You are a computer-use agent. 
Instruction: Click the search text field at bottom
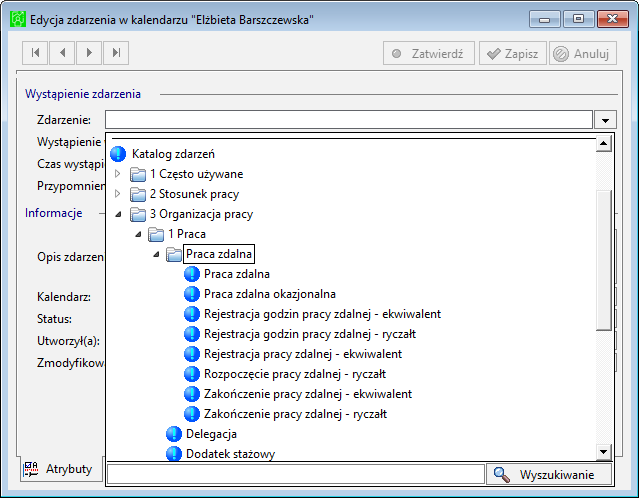pyautogui.click(x=295, y=474)
